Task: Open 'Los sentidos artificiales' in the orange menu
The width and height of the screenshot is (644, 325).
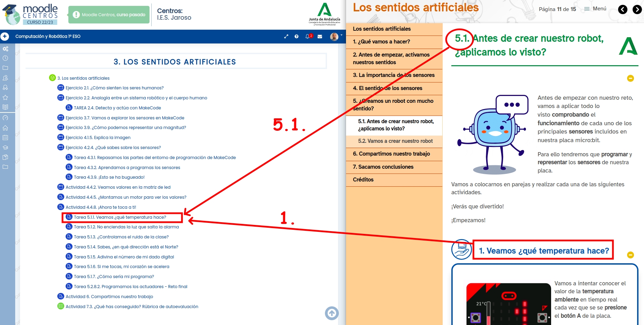Action: click(x=394, y=29)
